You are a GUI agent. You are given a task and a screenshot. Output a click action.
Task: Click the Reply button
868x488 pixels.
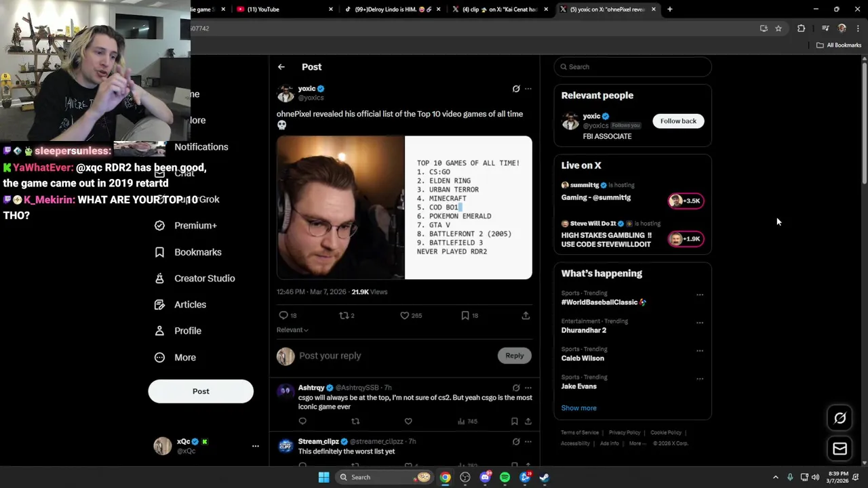(x=515, y=356)
